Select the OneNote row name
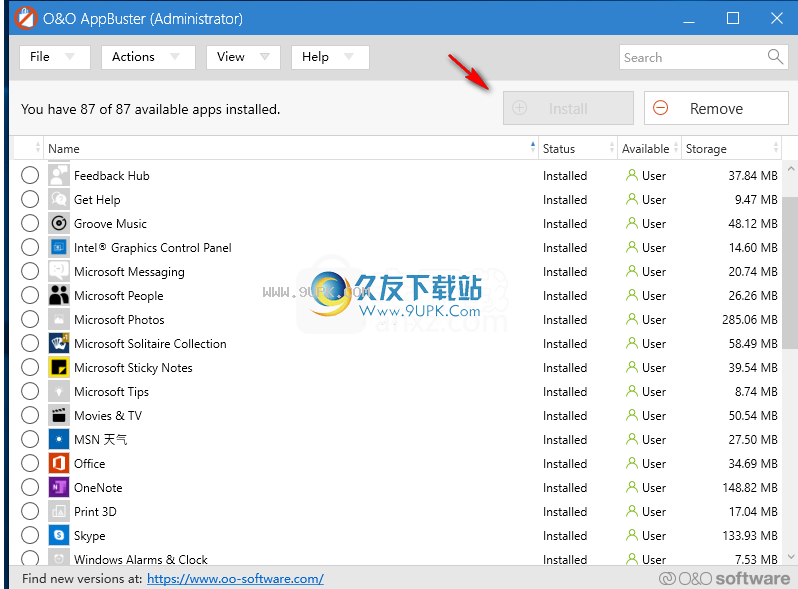 (98, 488)
